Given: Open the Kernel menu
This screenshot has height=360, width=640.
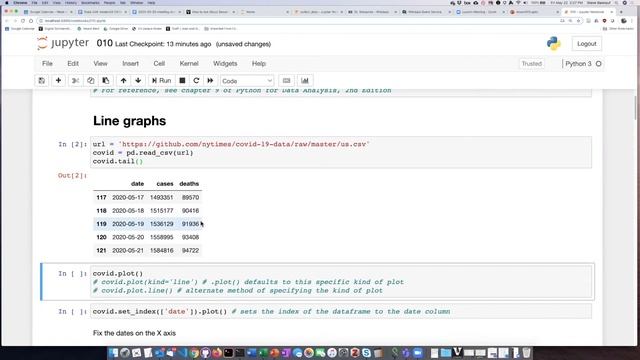Looking at the screenshot, I should [x=189, y=64].
